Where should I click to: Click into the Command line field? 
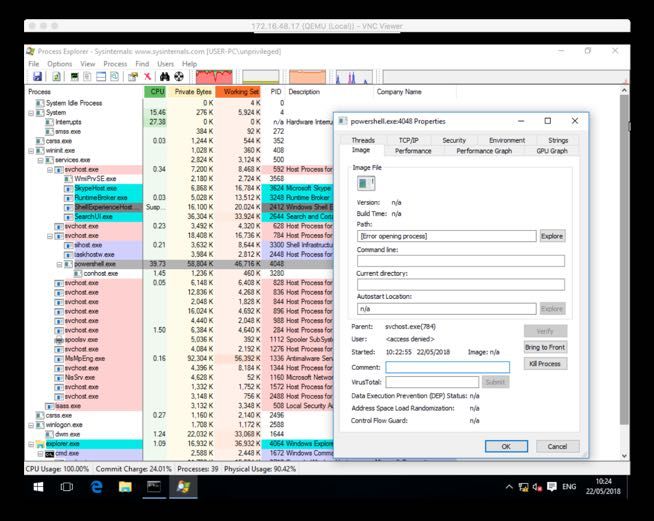tap(461, 261)
